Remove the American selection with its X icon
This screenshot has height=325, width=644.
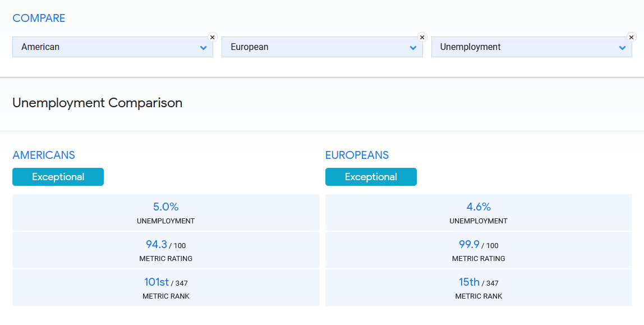pos(212,37)
